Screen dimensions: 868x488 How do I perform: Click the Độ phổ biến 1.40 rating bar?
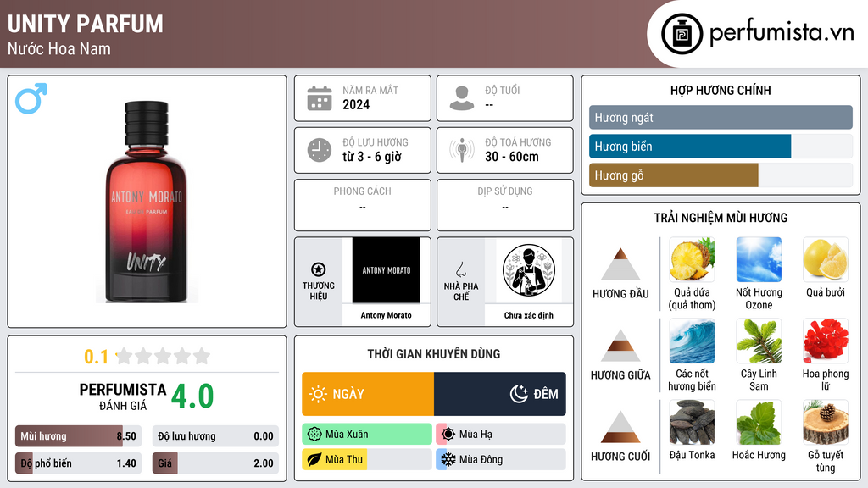click(x=78, y=463)
